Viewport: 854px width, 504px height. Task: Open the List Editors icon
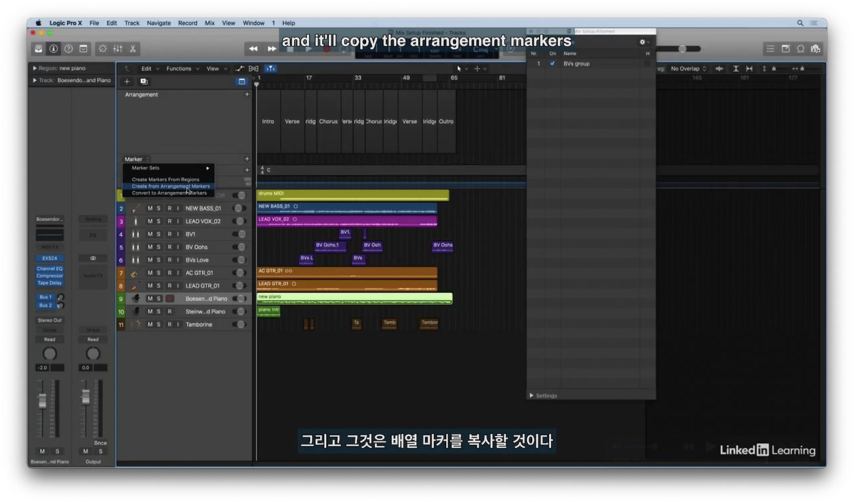(x=771, y=49)
